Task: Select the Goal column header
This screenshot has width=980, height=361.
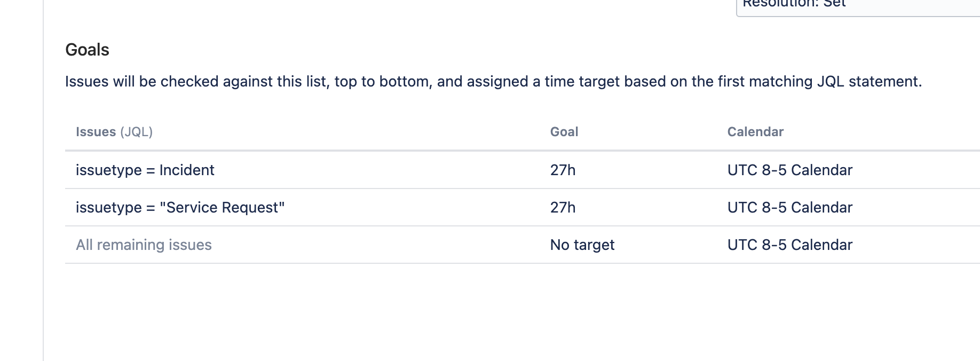Action: pyautogui.click(x=564, y=132)
